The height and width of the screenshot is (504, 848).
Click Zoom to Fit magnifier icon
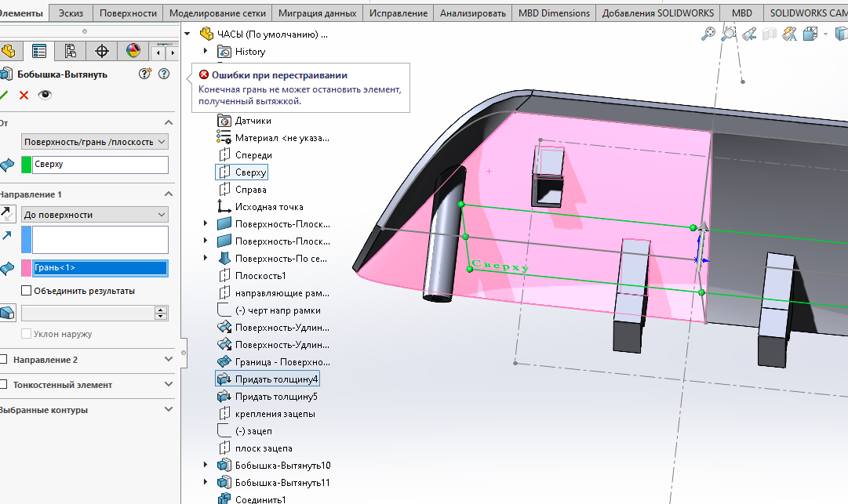pyautogui.click(x=708, y=34)
